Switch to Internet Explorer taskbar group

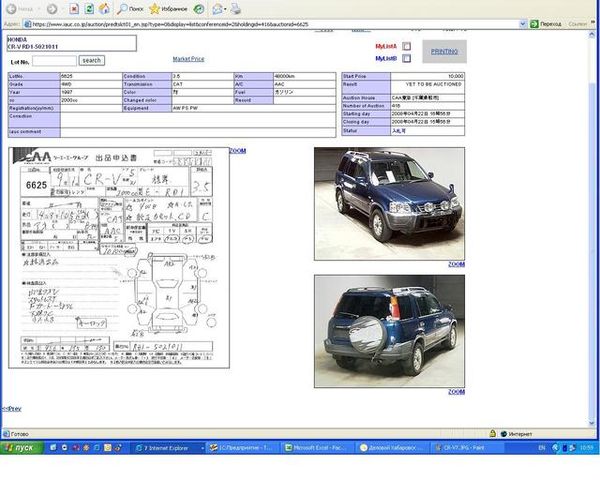pyautogui.click(x=168, y=447)
